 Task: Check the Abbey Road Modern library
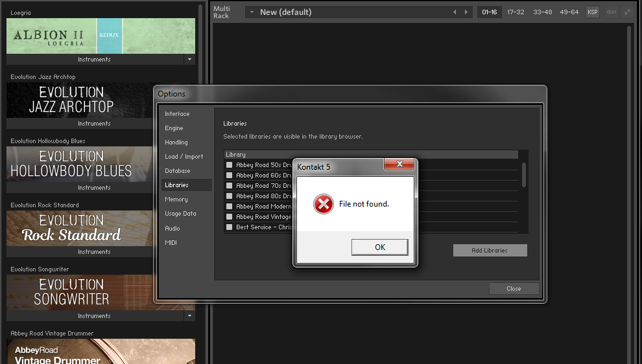click(230, 207)
